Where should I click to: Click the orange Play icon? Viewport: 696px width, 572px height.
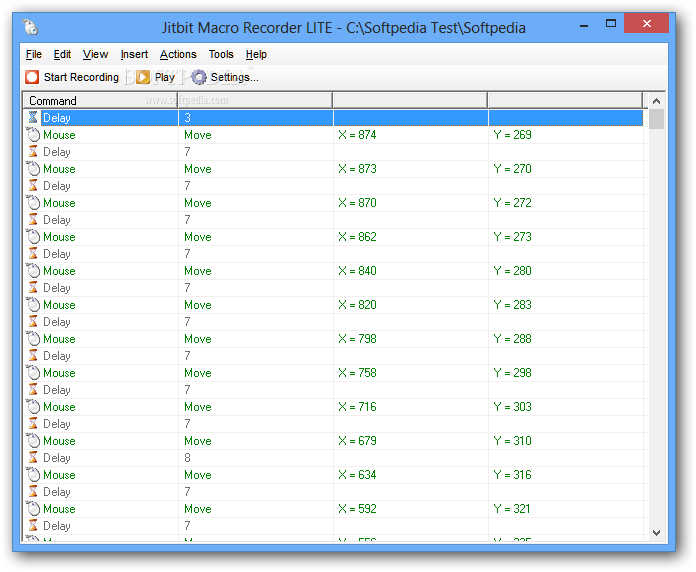[x=142, y=77]
